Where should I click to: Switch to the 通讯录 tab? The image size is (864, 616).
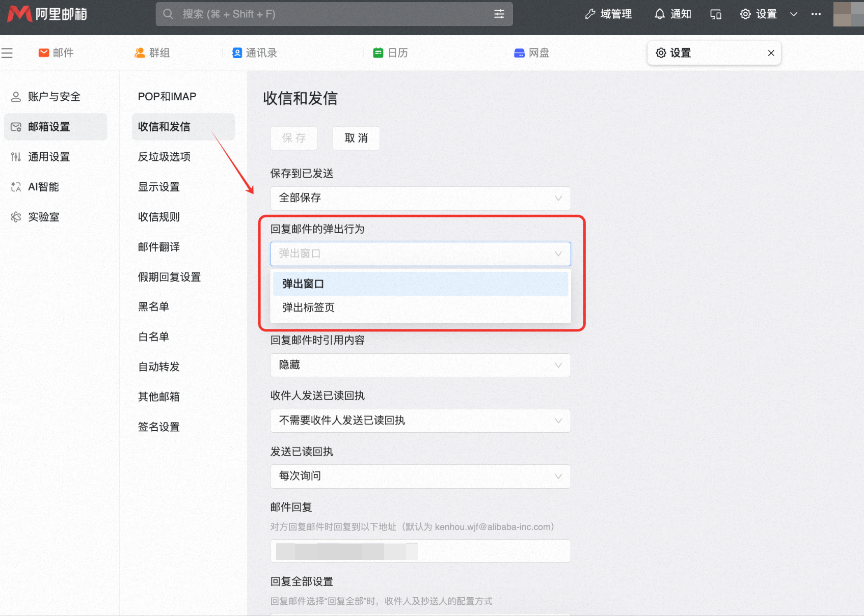(x=254, y=52)
